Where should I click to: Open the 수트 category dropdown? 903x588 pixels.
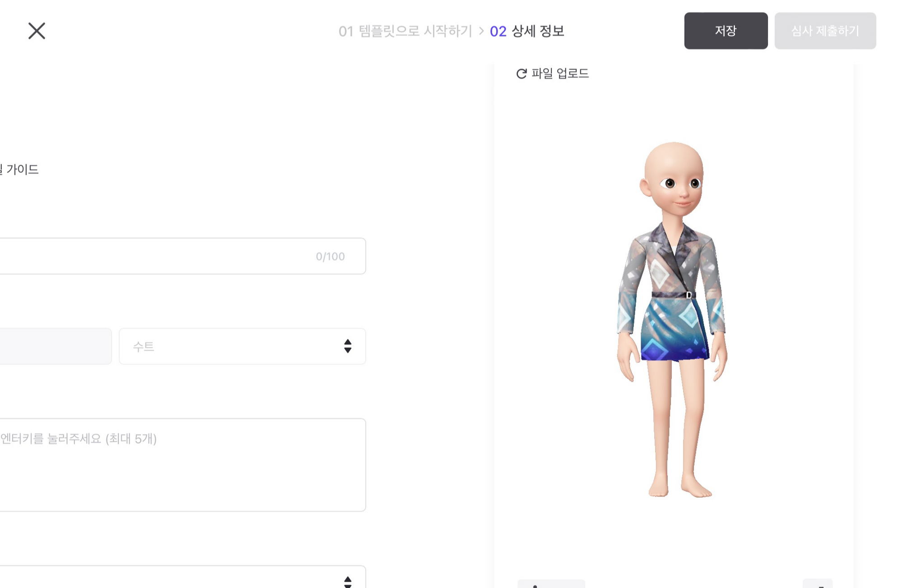coord(242,346)
